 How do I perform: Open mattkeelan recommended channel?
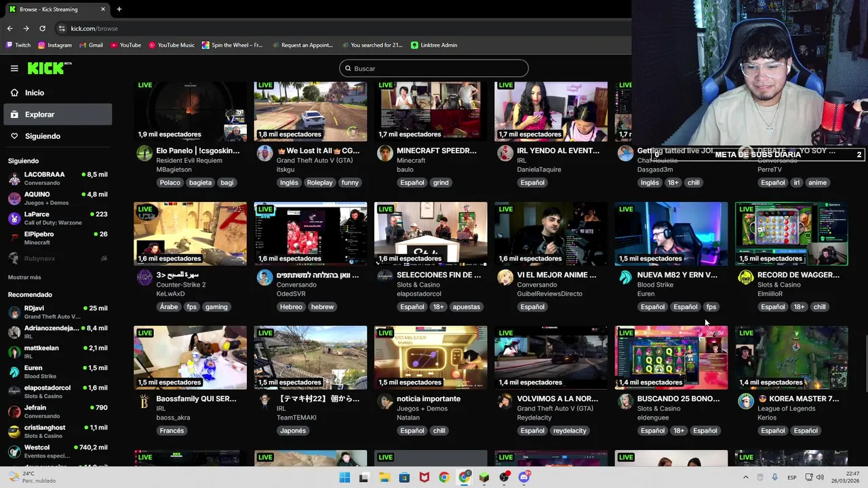(x=58, y=352)
